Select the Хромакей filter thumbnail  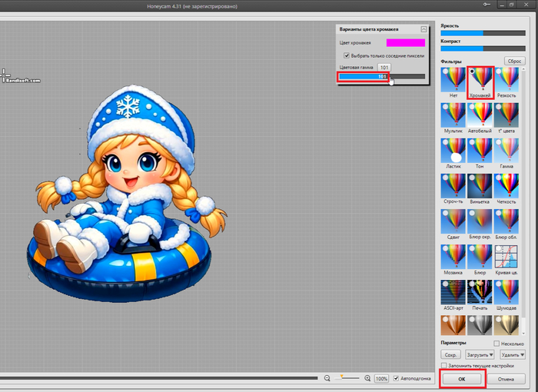480,79
